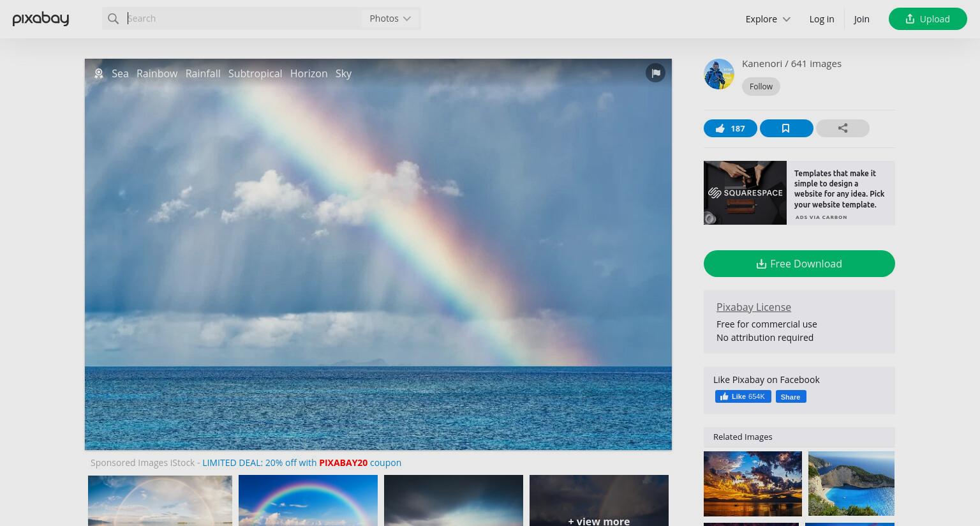Open the coastal cliff beach related image

(x=851, y=484)
